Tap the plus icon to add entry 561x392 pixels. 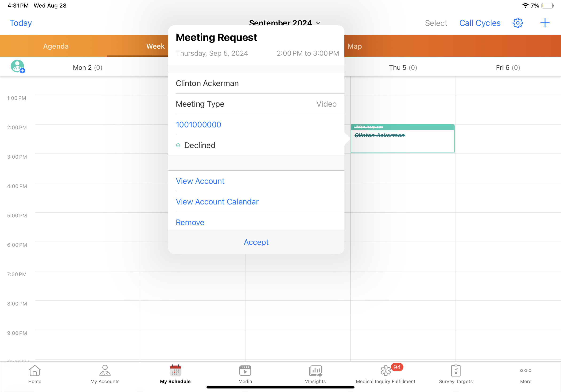[x=545, y=23]
